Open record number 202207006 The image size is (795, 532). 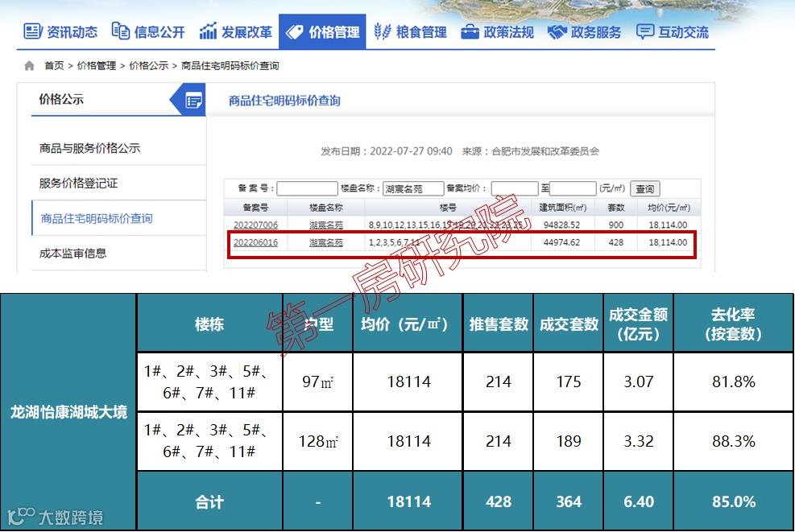(255, 225)
